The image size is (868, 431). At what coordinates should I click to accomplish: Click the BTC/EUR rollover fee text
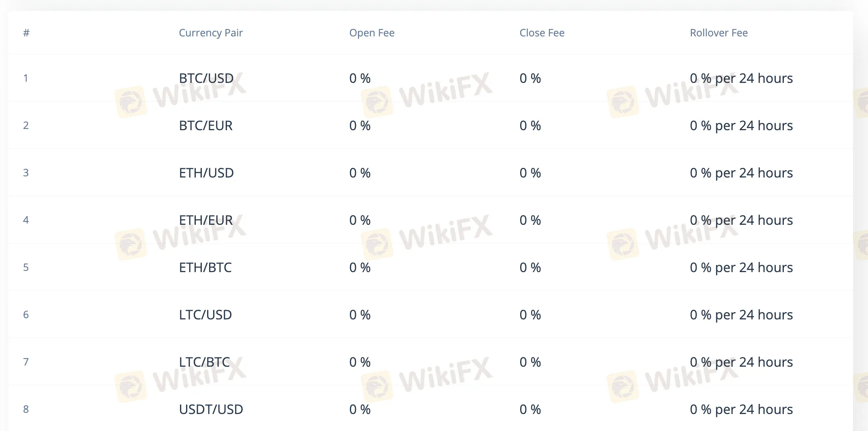pos(741,125)
